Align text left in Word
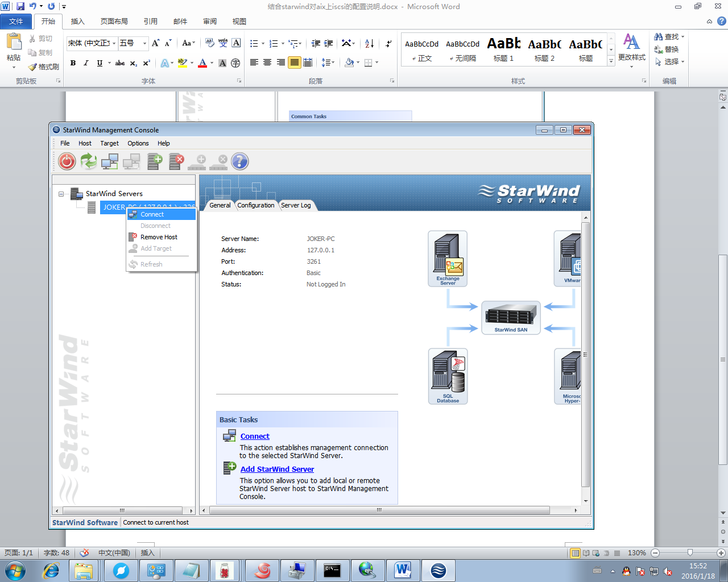Viewport: 728px width, 582px height. 254,63
